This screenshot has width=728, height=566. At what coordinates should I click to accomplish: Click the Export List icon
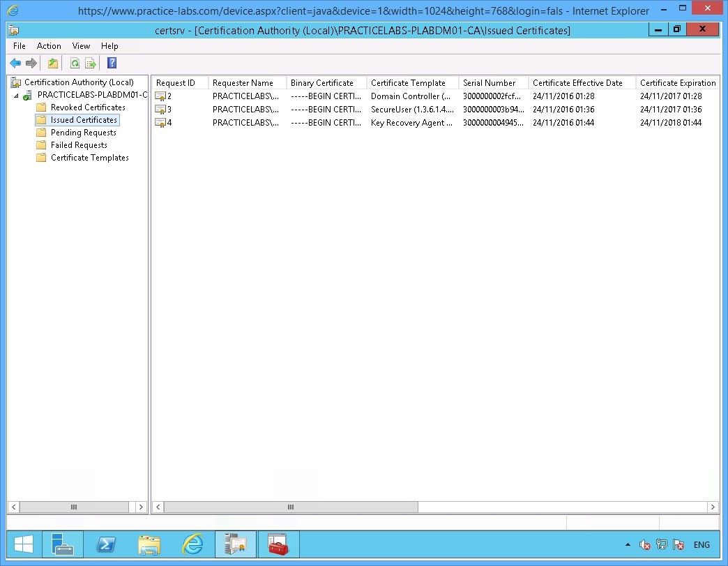pos(90,63)
